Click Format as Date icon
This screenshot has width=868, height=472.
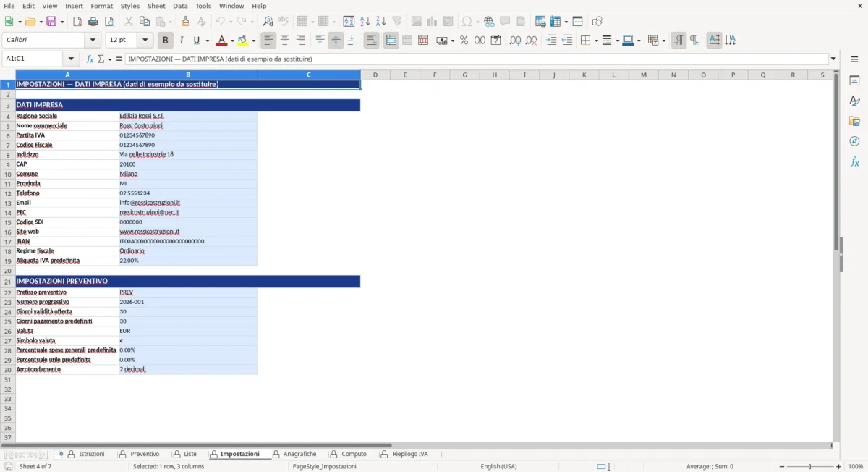495,41
